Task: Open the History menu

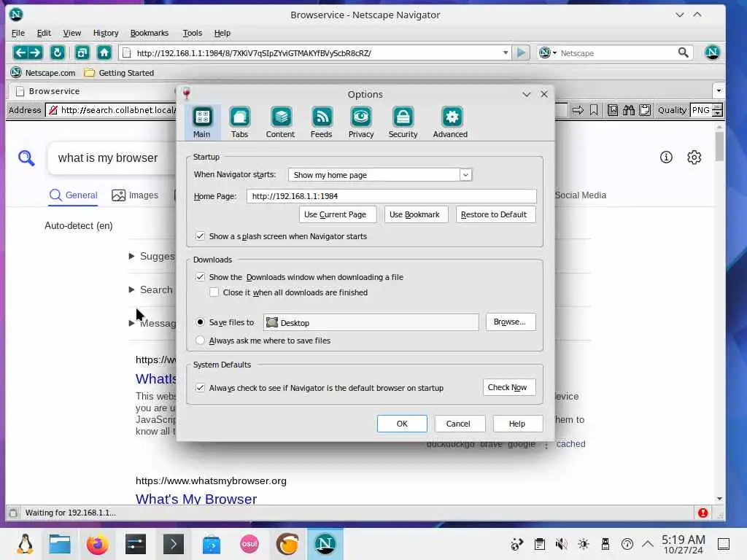Action: (x=106, y=33)
